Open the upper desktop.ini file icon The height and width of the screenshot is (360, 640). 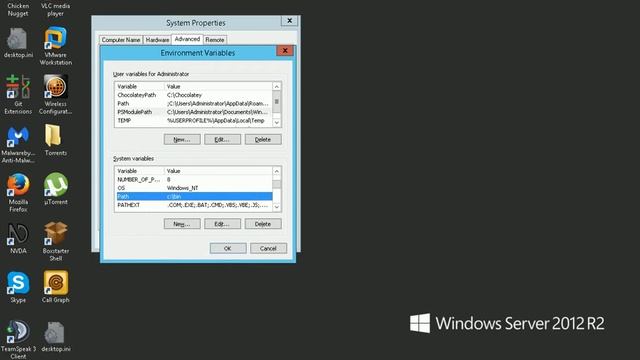click(18, 43)
